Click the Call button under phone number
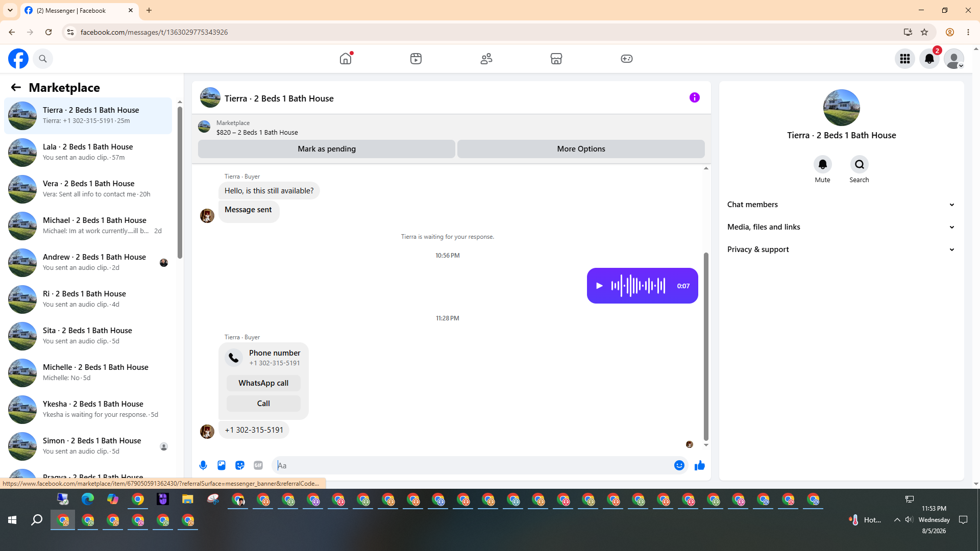 263,404
